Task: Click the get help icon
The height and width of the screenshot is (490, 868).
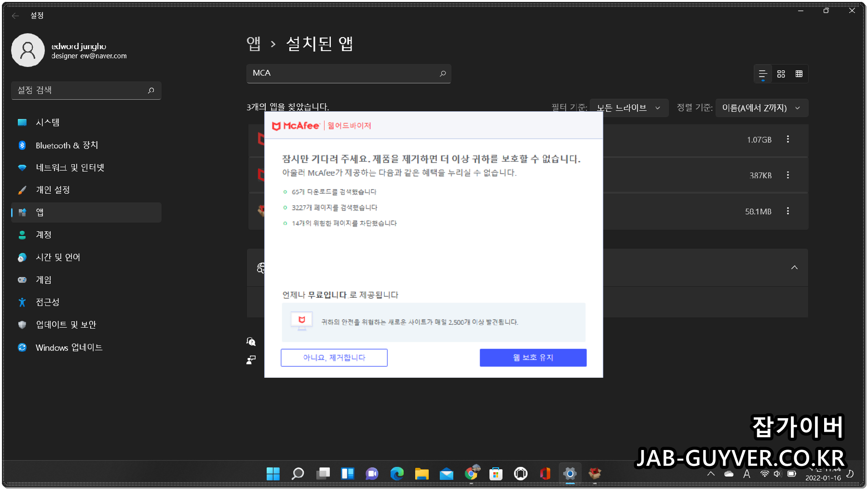Action: (x=251, y=342)
